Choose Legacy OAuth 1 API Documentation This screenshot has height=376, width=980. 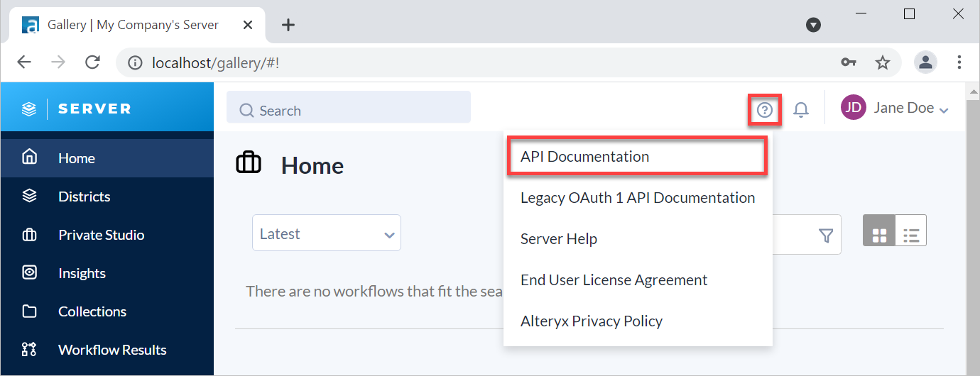pos(637,198)
